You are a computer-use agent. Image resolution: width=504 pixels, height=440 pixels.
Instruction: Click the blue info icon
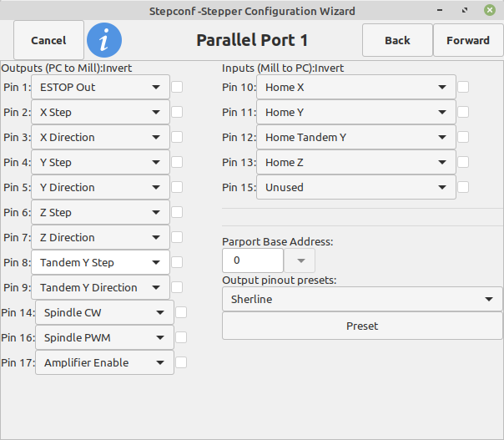click(x=104, y=40)
